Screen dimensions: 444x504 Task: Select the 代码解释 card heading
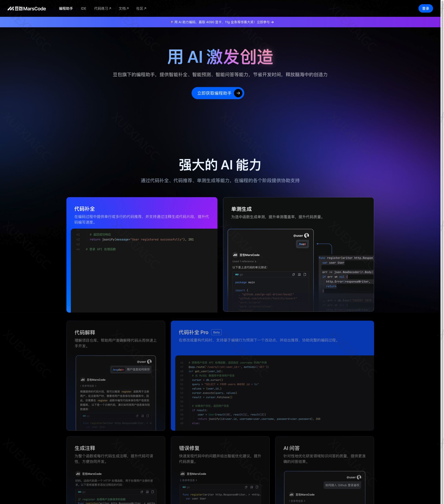pyautogui.click(x=85, y=333)
